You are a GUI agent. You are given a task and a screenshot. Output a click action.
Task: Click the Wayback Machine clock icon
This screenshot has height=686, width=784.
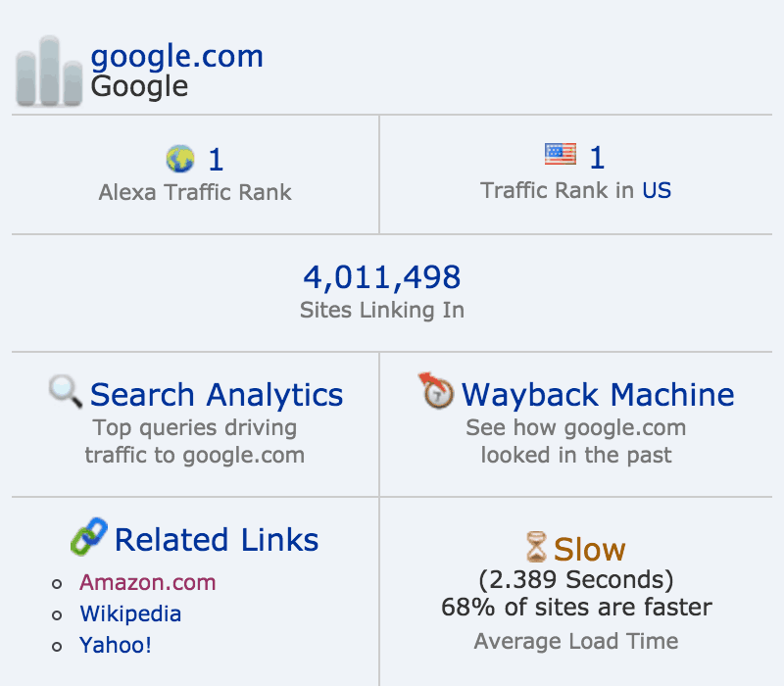436,390
